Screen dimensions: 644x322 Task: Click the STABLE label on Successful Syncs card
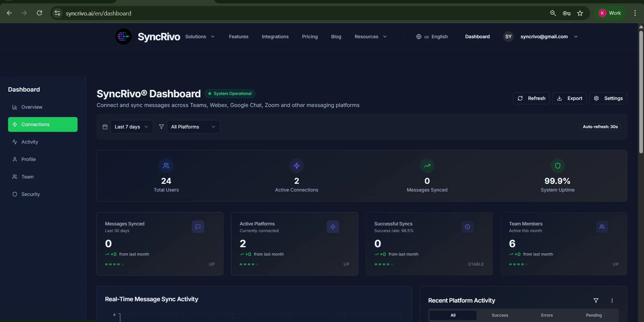point(476,264)
